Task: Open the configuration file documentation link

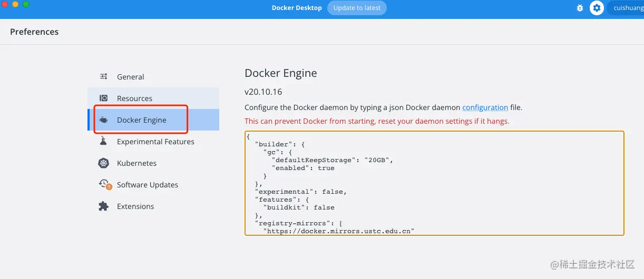Action: tap(485, 107)
